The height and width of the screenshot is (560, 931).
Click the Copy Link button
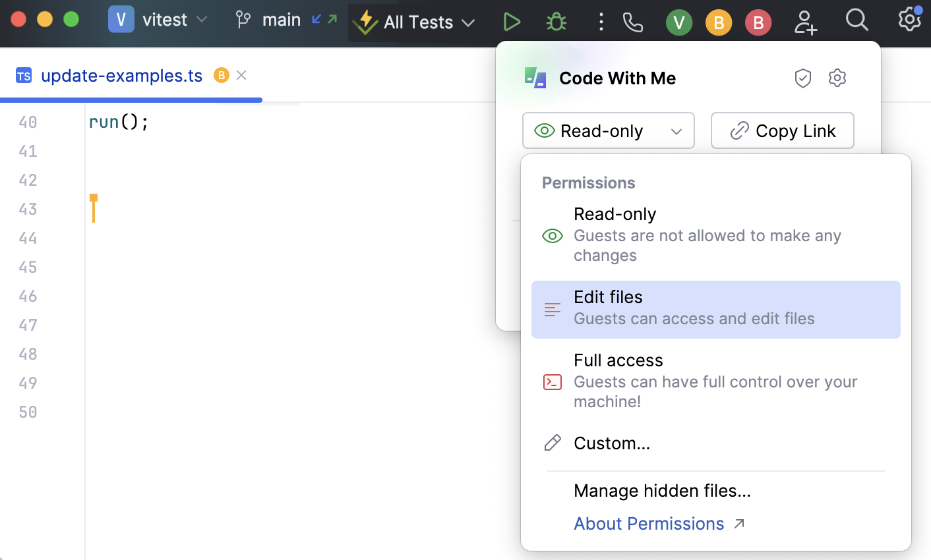[782, 130]
